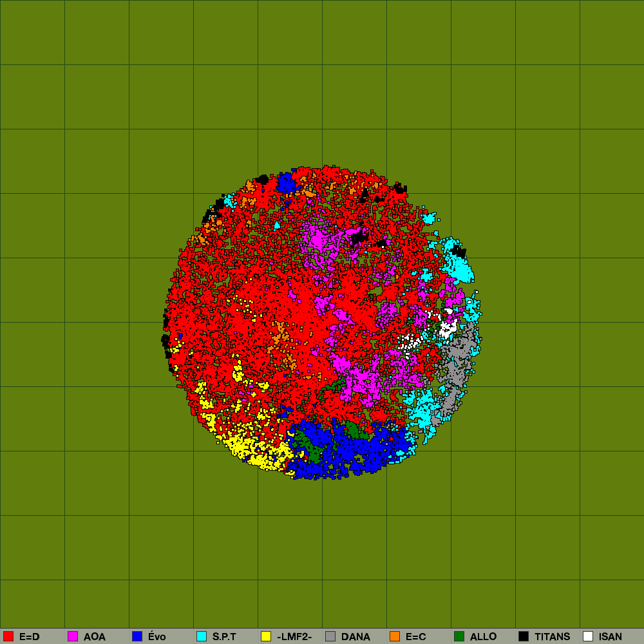This screenshot has width=644, height=644.
Task: Select the ALLO legend label
Action: click(x=484, y=637)
